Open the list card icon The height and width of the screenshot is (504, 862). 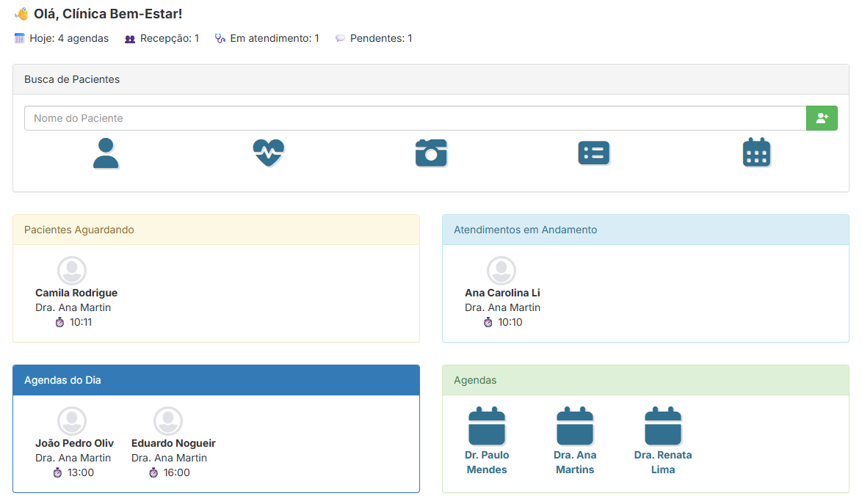[594, 153]
